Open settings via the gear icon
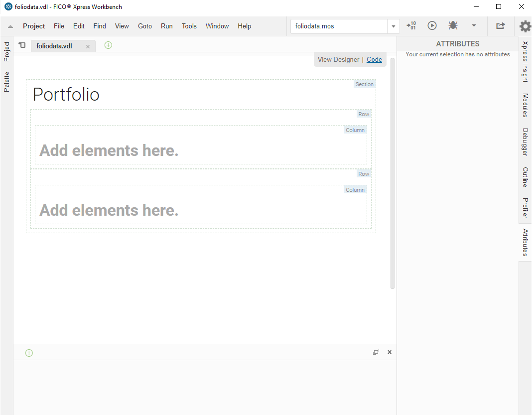 (525, 26)
